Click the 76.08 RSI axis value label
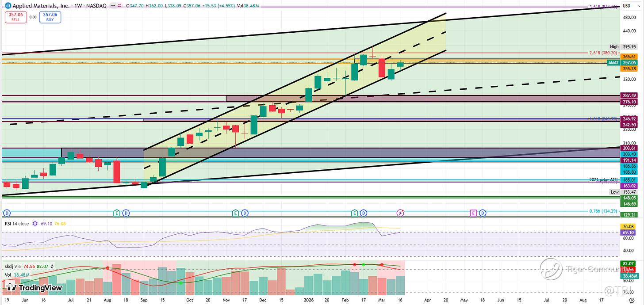Screen dimensions: 644x305 (x=629, y=227)
